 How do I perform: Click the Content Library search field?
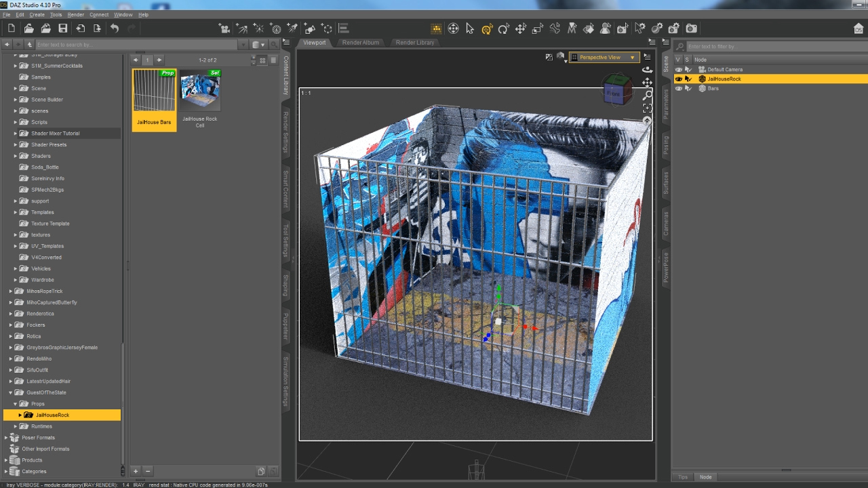click(137, 45)
